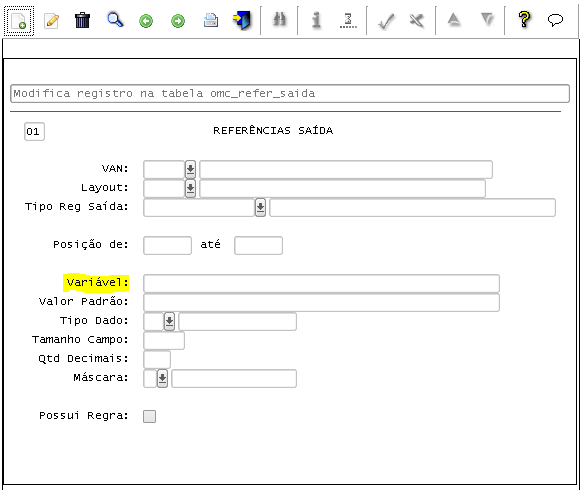Delete record with trash can icon

coord(83,20)
